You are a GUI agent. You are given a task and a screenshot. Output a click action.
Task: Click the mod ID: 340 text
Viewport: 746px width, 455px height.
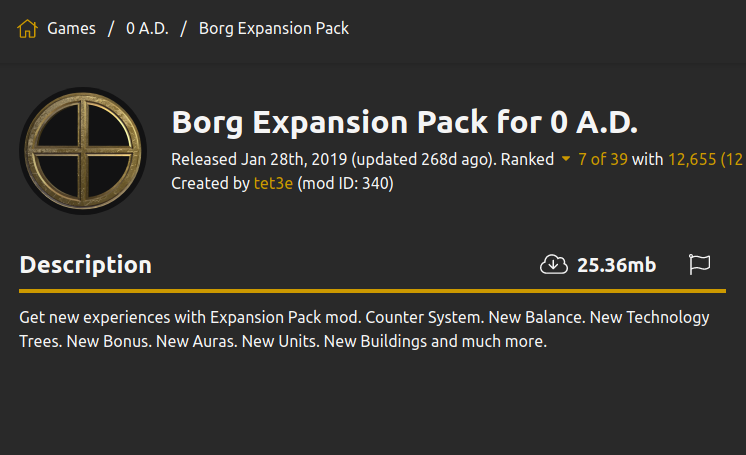click(x=345, y=183)
